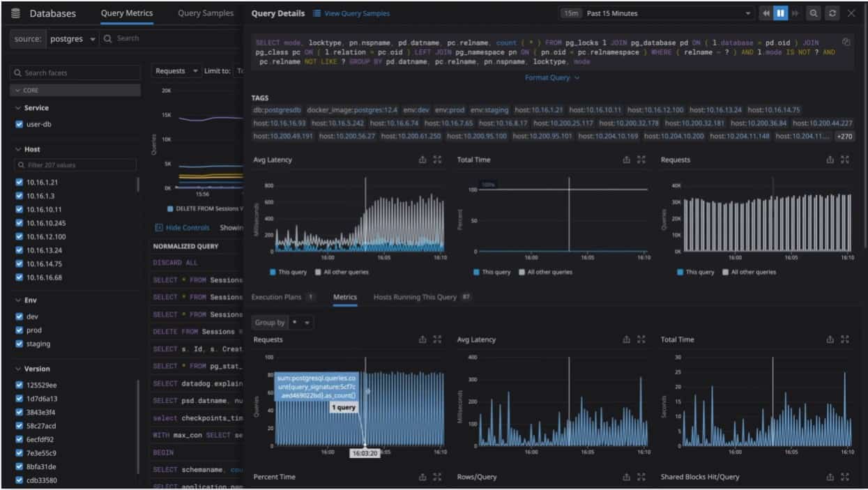Fullscreen the Shared Blocks Hit/Query graph
The width and height of the screenshot is (868, 490).
(845, 477)
